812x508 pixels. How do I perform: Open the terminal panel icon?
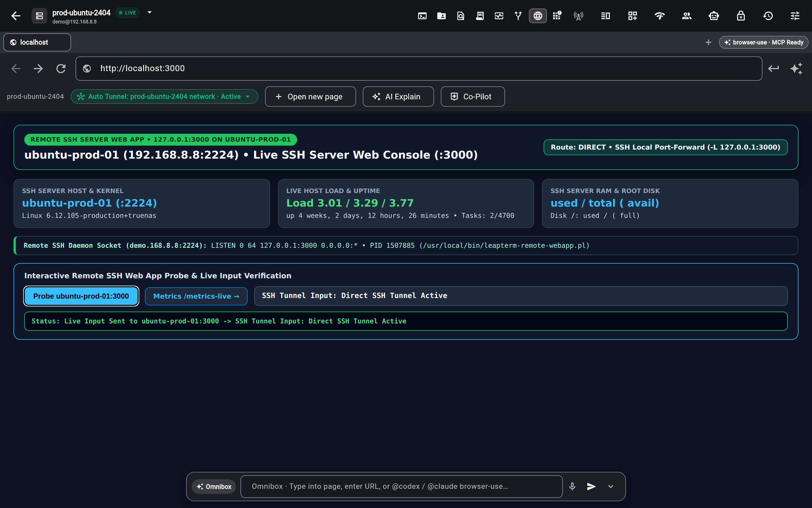coord(422,16)
